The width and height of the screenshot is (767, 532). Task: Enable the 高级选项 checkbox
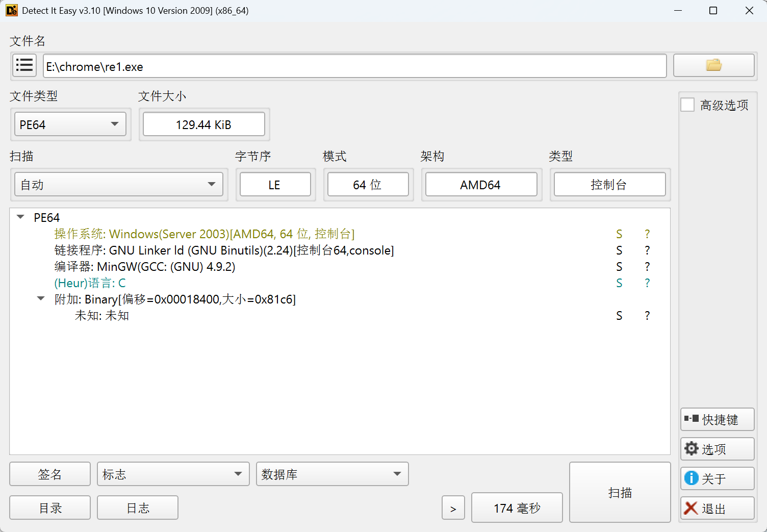(687, 105)
